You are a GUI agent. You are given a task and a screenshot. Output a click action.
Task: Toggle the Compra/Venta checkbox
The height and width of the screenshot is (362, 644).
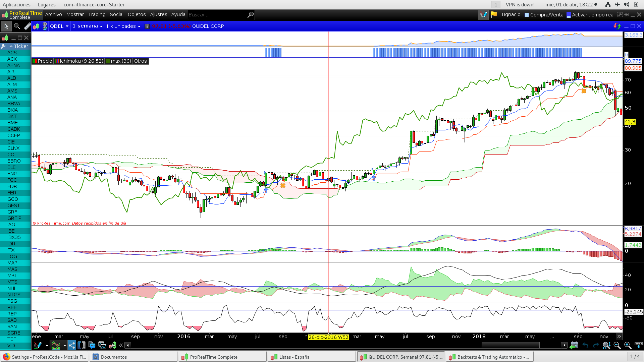[x=527, y=15]
